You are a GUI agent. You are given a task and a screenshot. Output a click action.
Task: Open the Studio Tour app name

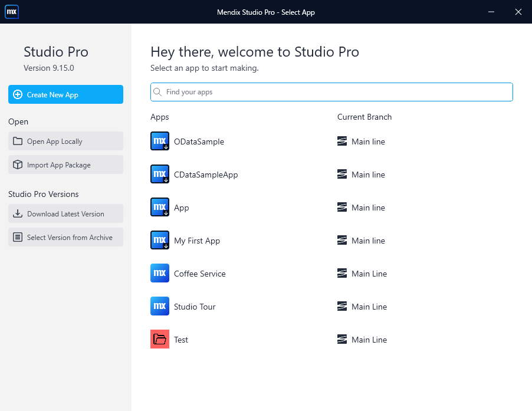195,307
